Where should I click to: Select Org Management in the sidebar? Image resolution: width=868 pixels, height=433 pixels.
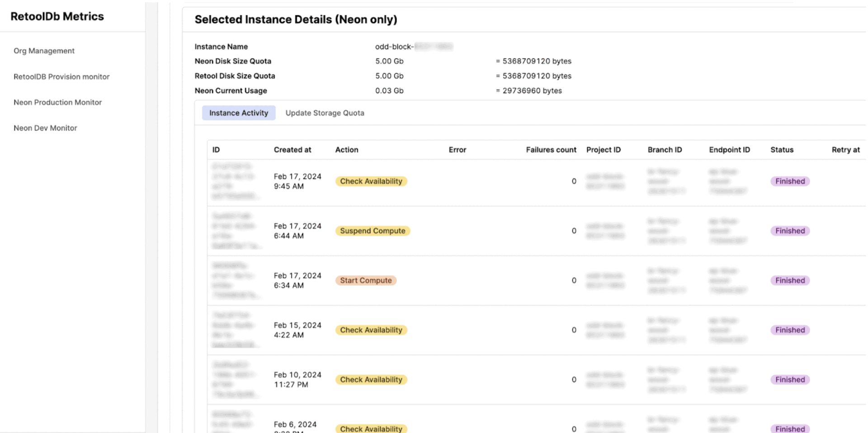44,51
